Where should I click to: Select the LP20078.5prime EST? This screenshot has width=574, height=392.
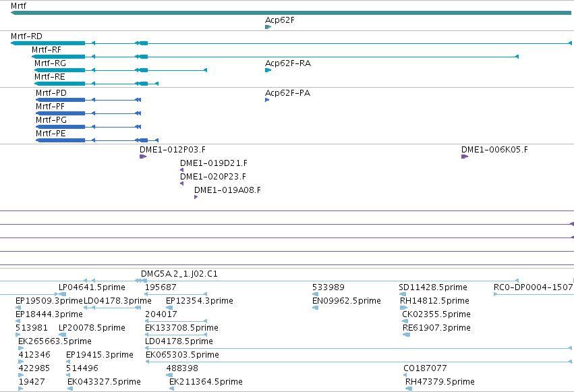[x=92, y=328]
